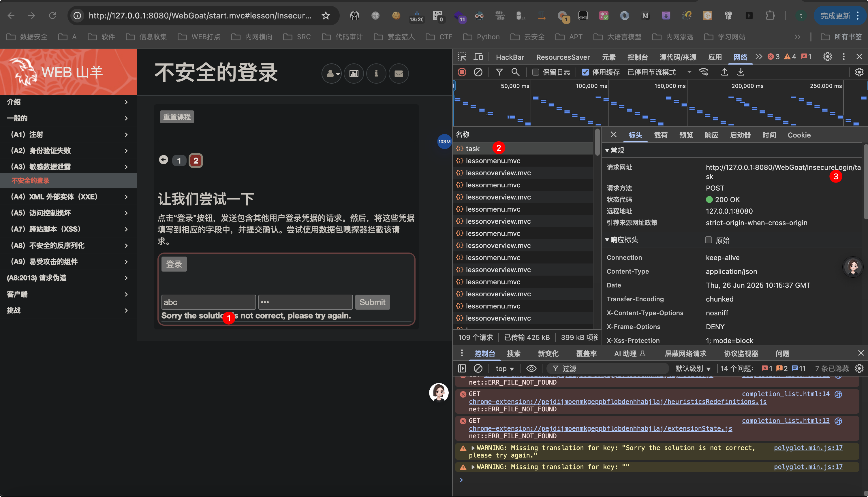Open the AI 助理 drawer tab
868x497 pixels.
point(630,353)
